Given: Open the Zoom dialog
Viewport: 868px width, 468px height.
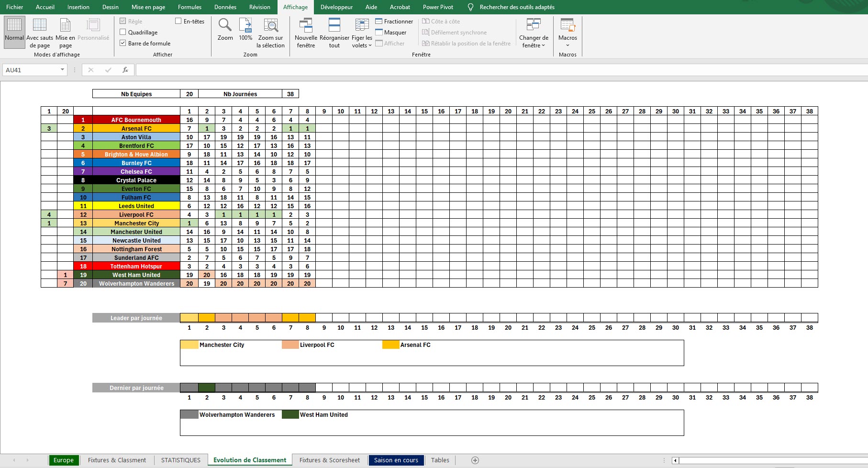Looking at the screenshot, I should 225,30.
